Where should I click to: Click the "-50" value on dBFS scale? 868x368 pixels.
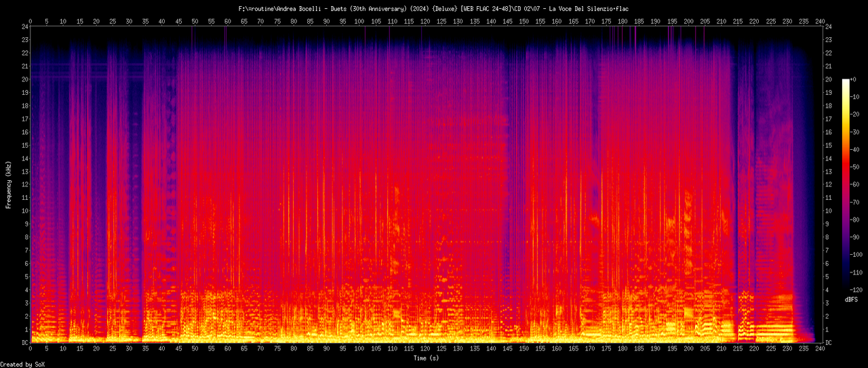pos(856,167)
